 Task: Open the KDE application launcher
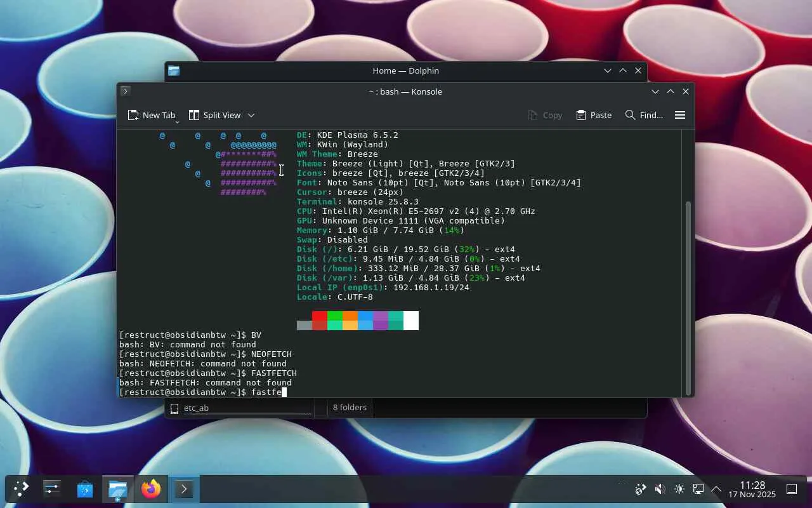pyautogui.click(x=21, y=489)
